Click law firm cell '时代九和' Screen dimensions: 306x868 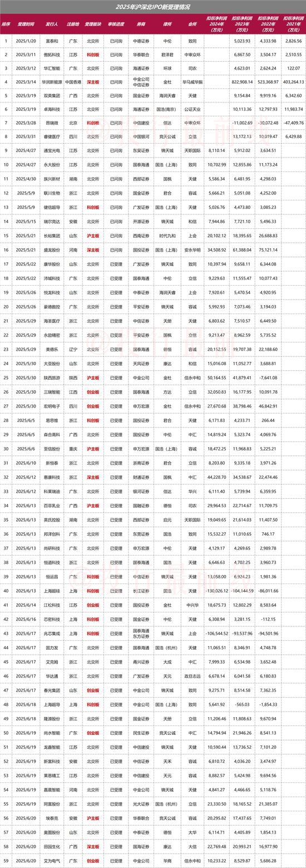(x=167, y=236)
